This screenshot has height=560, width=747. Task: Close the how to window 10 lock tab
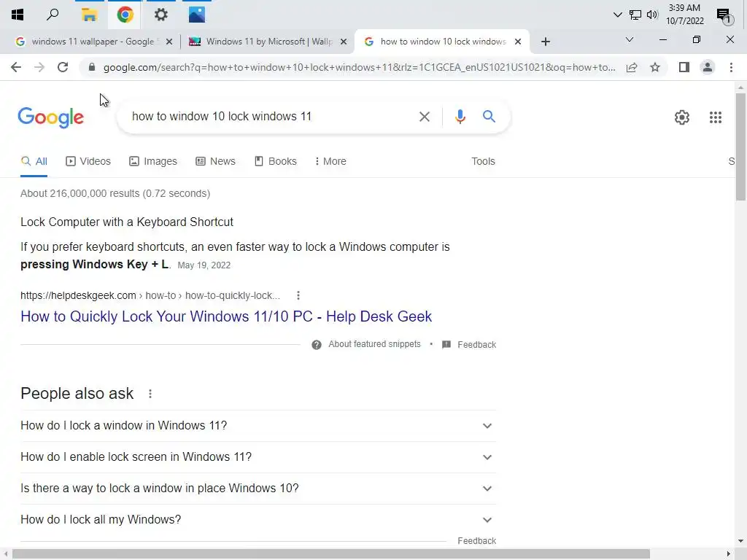[518, 42]
